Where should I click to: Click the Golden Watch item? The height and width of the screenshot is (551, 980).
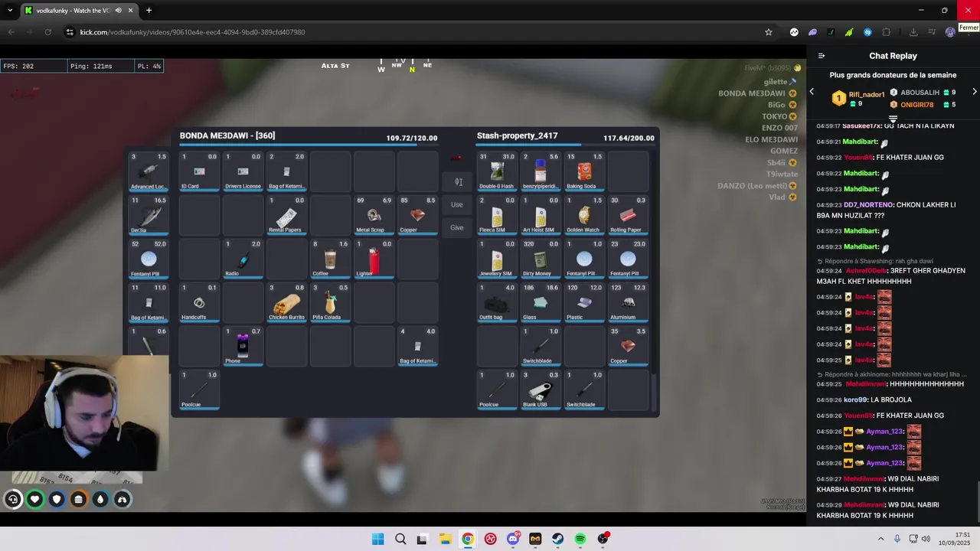pos(584,214)
